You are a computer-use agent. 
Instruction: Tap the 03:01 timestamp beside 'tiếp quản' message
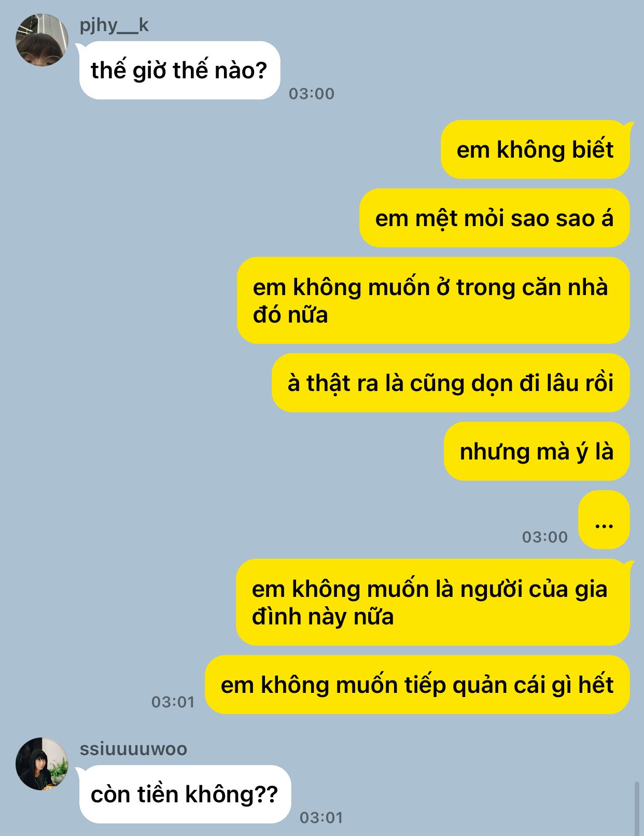173,702
